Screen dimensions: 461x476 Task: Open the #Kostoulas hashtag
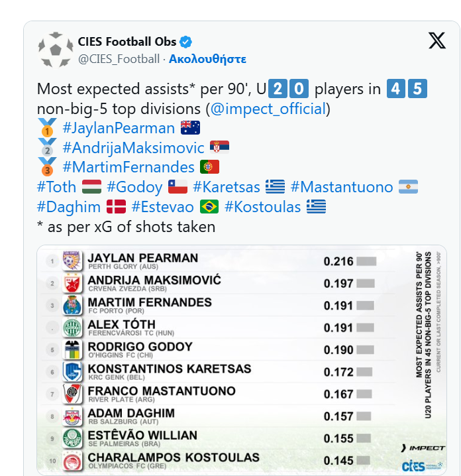263,207
